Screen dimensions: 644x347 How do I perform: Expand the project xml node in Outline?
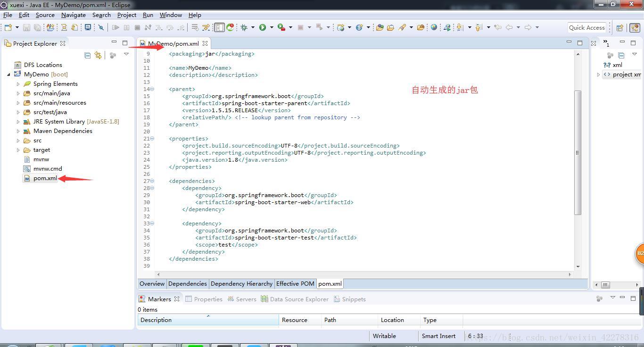pyautogui.click(x=599, y=74)
